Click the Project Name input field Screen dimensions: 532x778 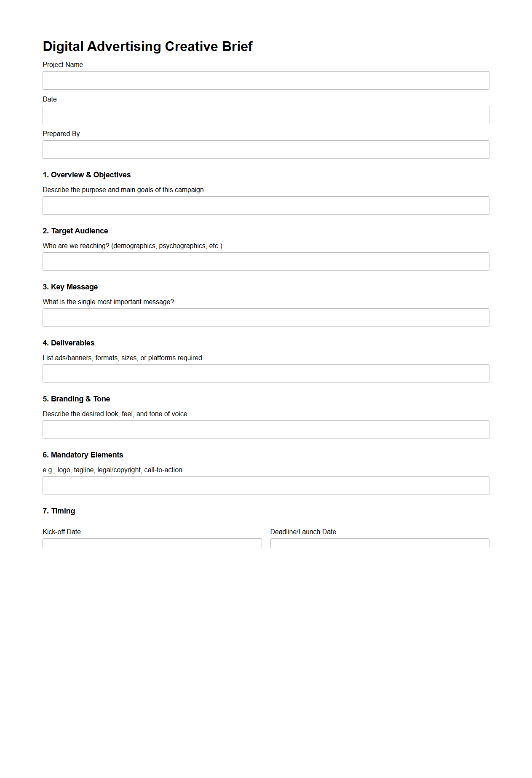tap(265, 80)
